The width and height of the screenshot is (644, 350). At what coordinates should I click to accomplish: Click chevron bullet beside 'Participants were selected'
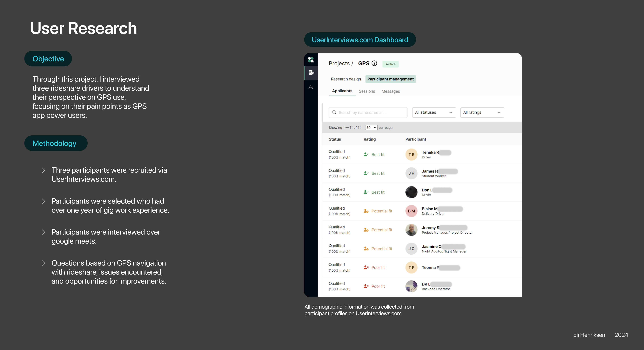43,201
